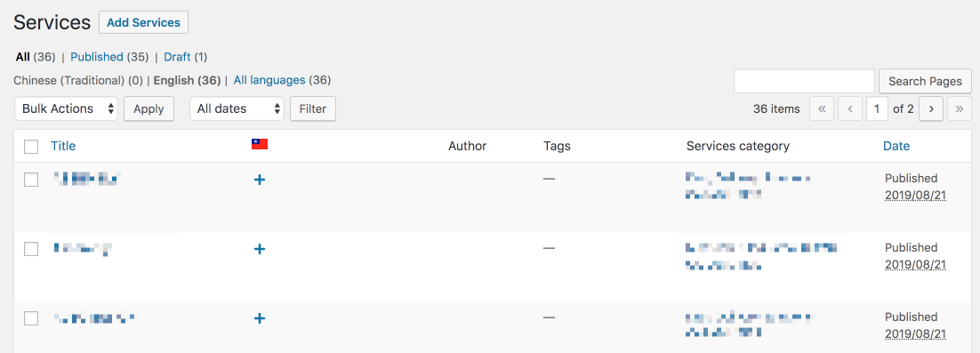Show Published services filter
The height and width of the screenshot is (353, 980).
[x=97, y=57]
